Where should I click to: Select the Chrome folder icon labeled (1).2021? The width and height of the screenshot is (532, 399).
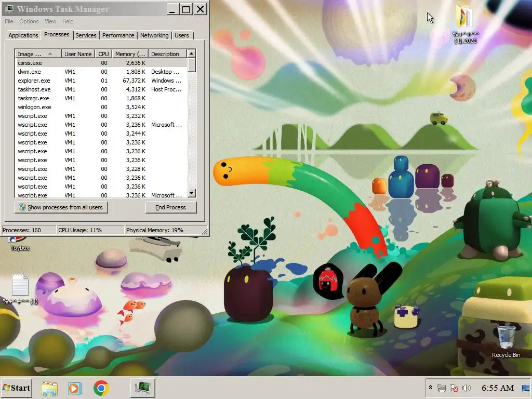click(x=465, y=24)
